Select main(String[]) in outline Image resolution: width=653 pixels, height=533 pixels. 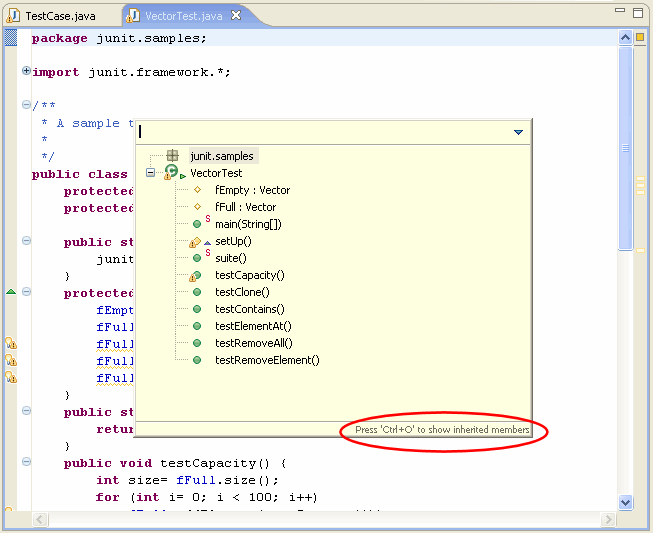click(x=248, y=224)
